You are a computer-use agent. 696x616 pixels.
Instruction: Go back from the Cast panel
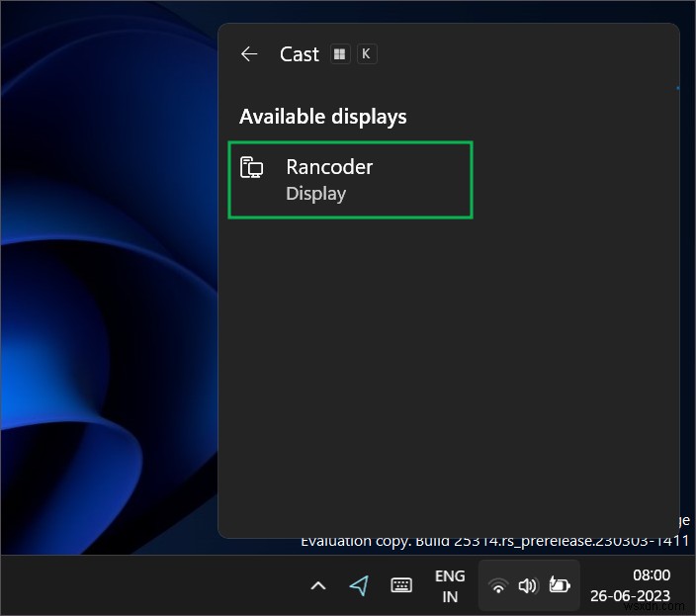click(249, 54)
